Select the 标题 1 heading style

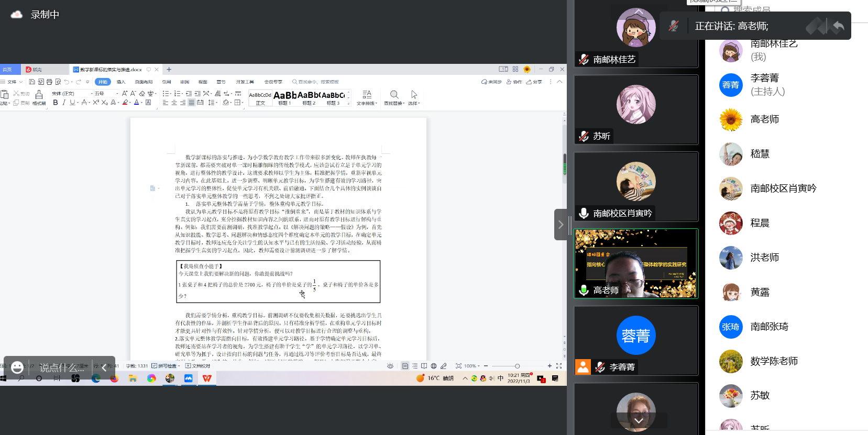(x=285, y=97)
